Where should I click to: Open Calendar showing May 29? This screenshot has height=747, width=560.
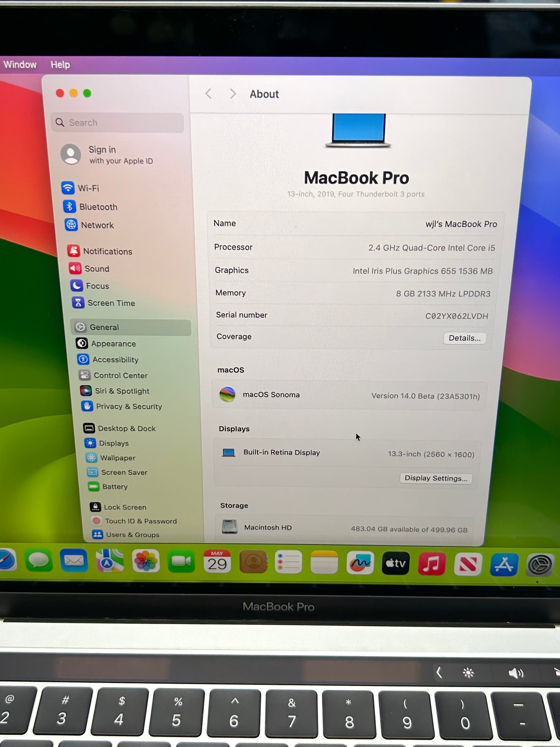pos(217,562)
